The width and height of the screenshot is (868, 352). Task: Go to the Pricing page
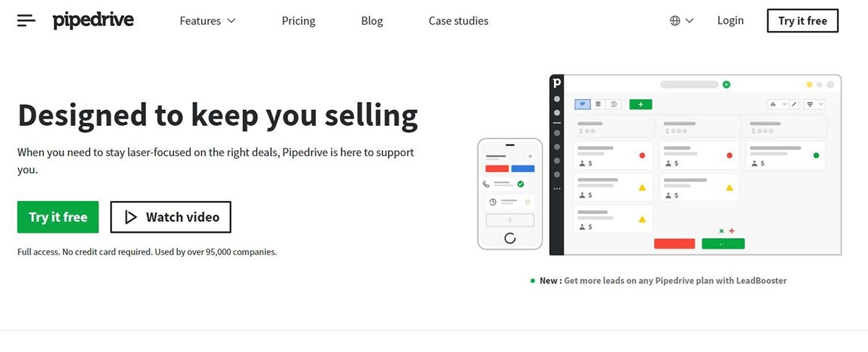click(299, 21)
